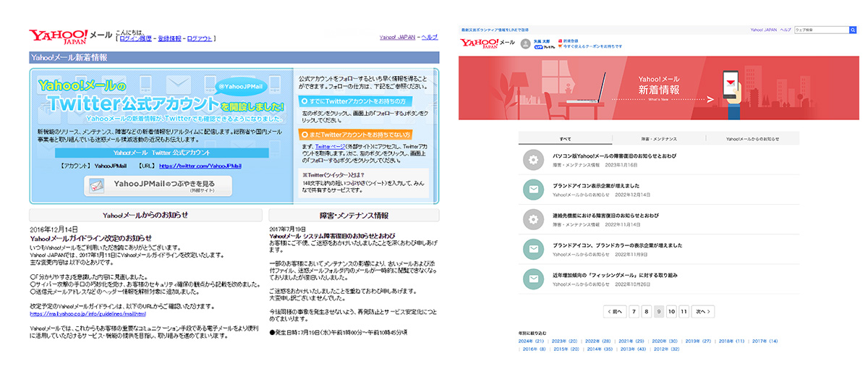Click the letter icon on YahooJPMail tweets button
This screenshot has width=868, height=369.
point(96,185)
